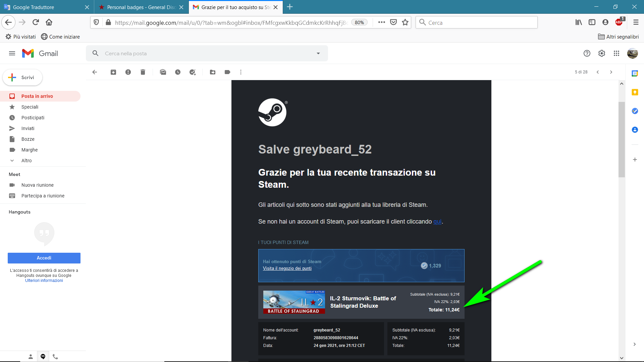Open the labels tag icon
Image resolution: width=644 pixels, height=362 pixels.
tap(227, 72)
